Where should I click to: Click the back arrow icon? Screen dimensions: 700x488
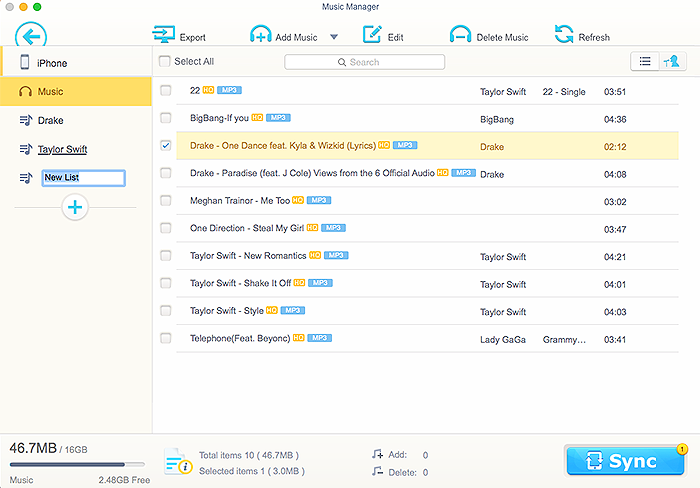31,35
